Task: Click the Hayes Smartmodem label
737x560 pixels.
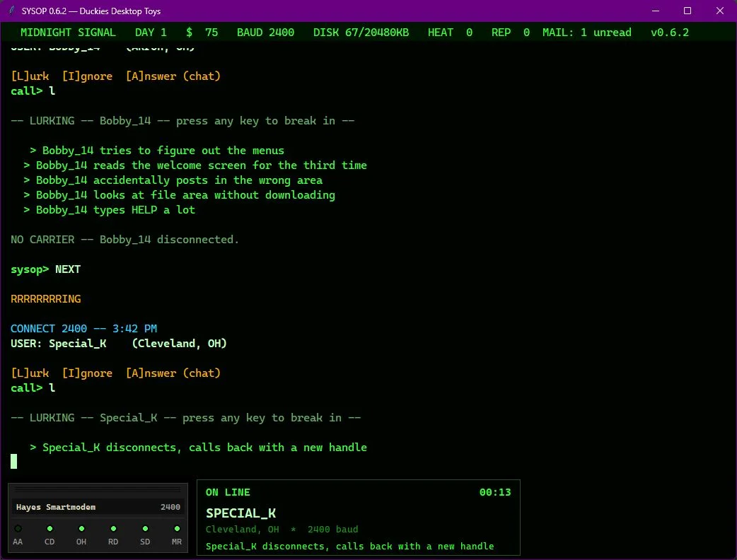Action: click(56, 507)
